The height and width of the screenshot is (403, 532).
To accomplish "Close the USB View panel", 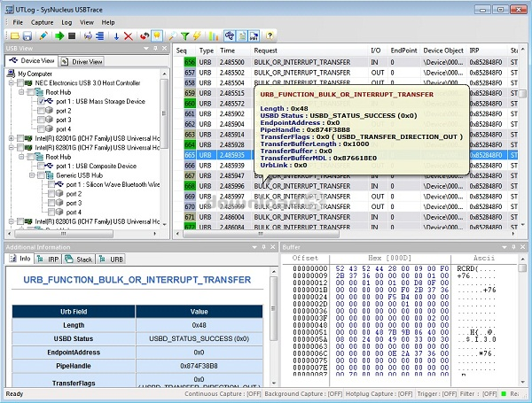I will click(165, 48).
